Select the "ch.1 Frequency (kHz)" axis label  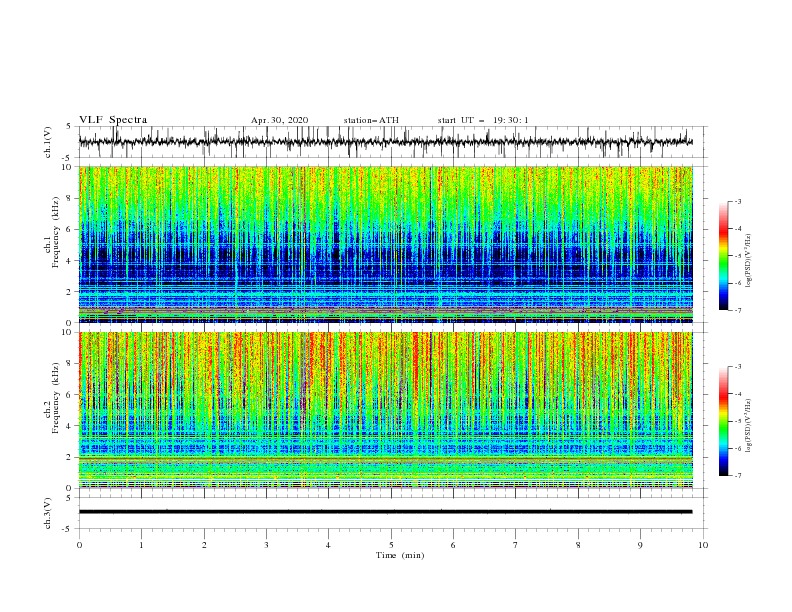click(x=52, y=232)
